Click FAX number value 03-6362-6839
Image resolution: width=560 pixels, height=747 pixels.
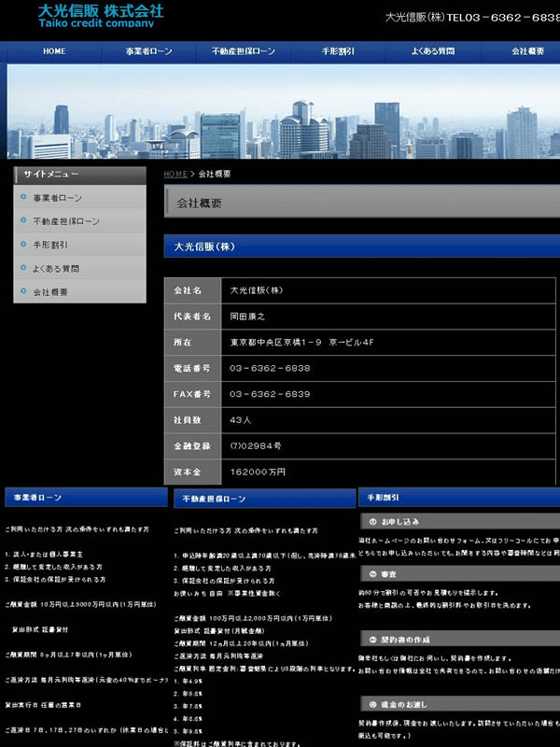pyautogui.click(x=270, y=394)
